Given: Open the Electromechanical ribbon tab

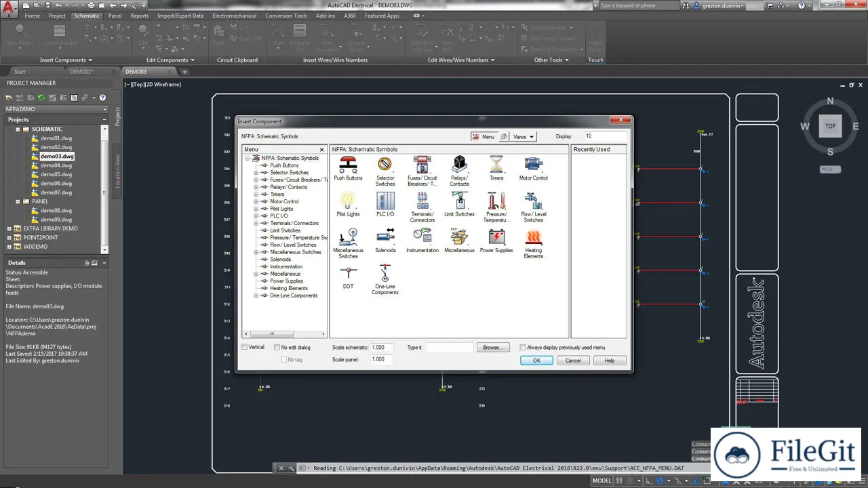Looking at the screenshot, I should pos(235,16).
